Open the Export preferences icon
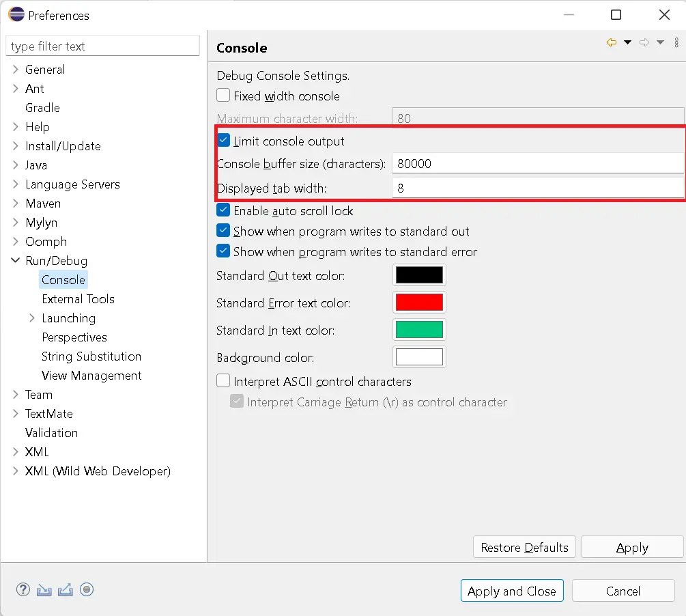 [x=65, y=589]
